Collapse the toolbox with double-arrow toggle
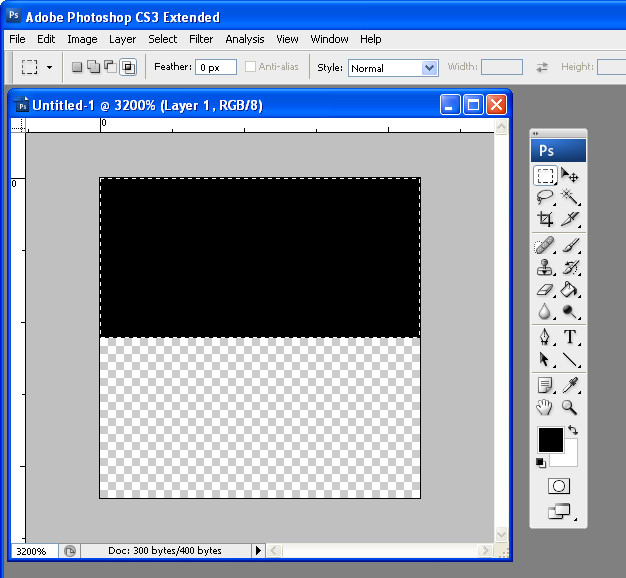Viewport: 626px width, 578px height. tap(536, 133)
